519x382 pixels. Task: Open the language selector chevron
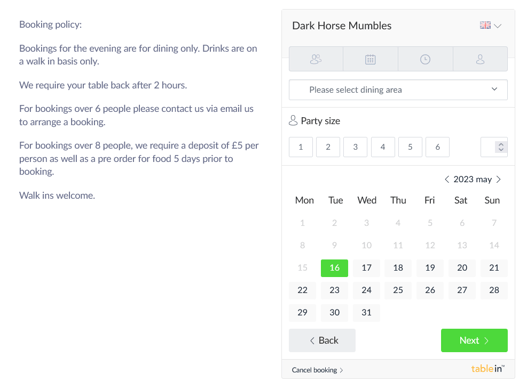[498, 26]
